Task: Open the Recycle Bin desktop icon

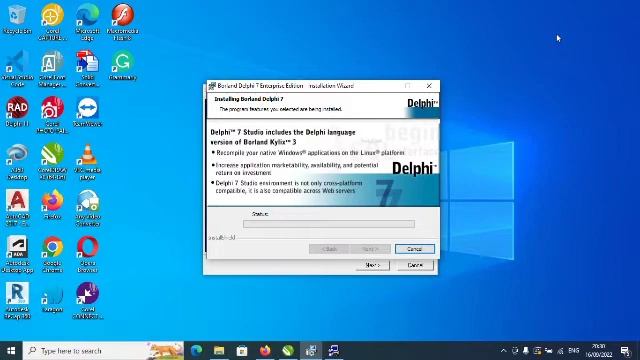Action: (17, 19)
